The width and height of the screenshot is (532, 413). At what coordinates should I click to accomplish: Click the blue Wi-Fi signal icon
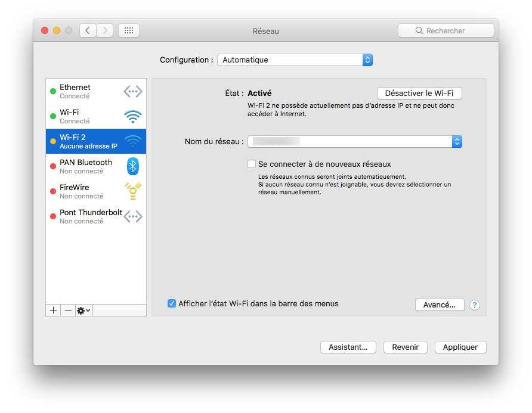tap(132, 117)
